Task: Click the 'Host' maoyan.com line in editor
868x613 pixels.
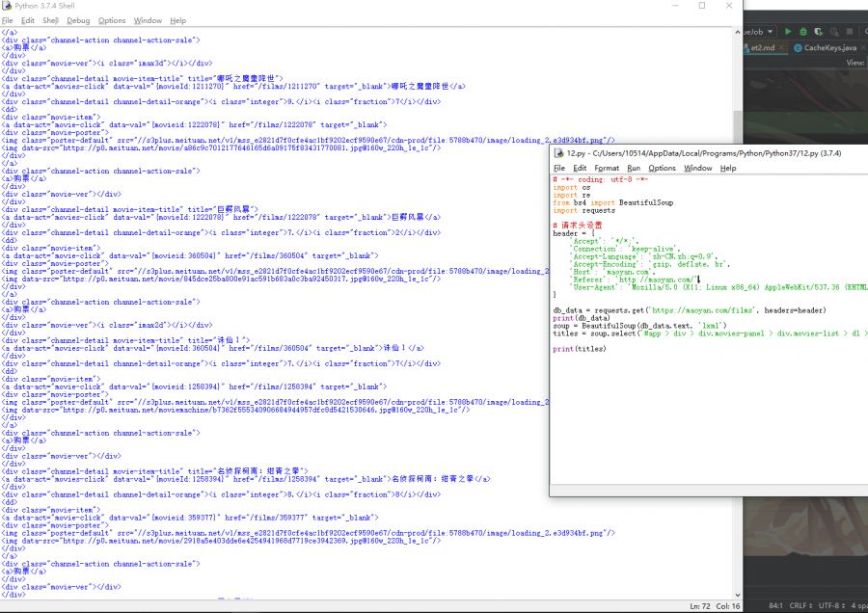Action: [x=612, y=272]
